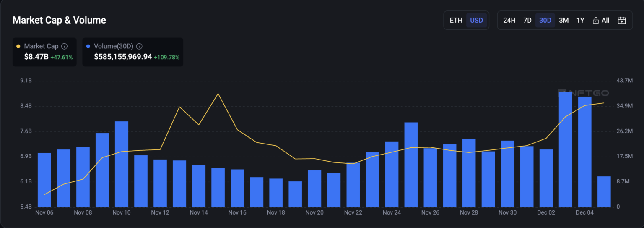Screen dimensions: 644x228
Task: Show the All time range
Action: (x=605, y=20)
